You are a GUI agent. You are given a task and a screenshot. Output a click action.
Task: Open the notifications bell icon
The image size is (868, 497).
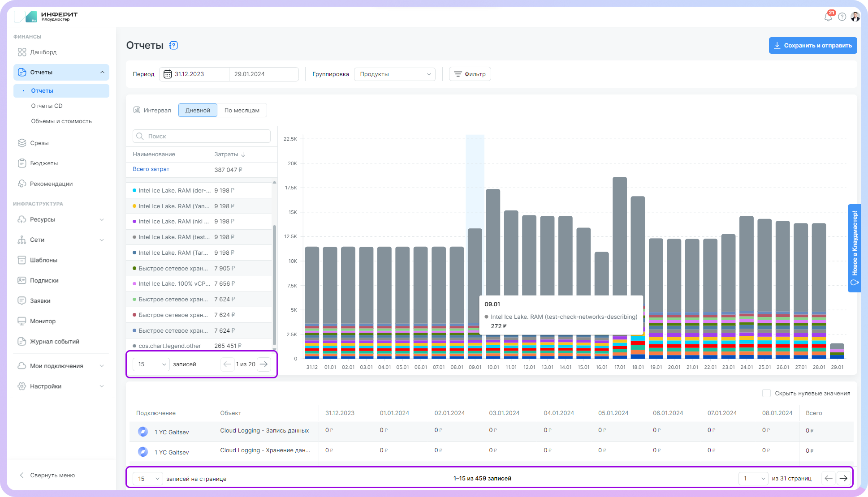pos(828,17)
